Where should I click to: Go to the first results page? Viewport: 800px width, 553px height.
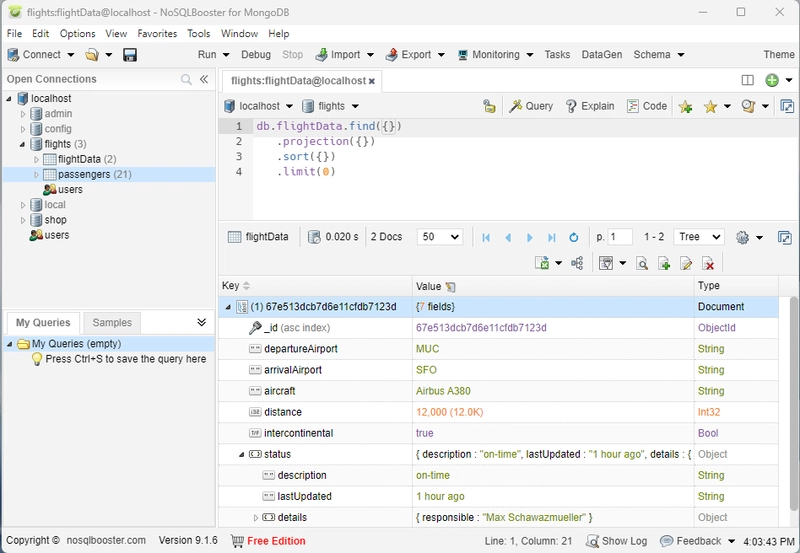pyautogui.click(x=486, y=237)
